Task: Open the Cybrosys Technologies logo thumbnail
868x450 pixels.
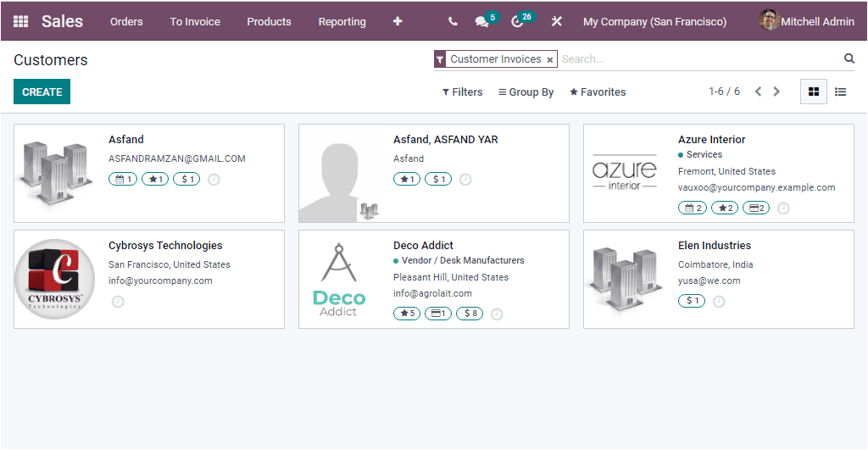Action: [54, 279]
